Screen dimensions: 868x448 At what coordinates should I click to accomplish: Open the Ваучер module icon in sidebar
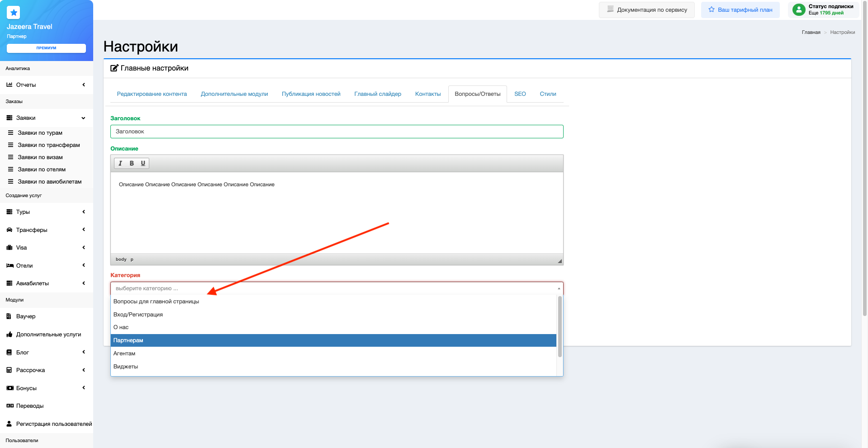[9, 316]
